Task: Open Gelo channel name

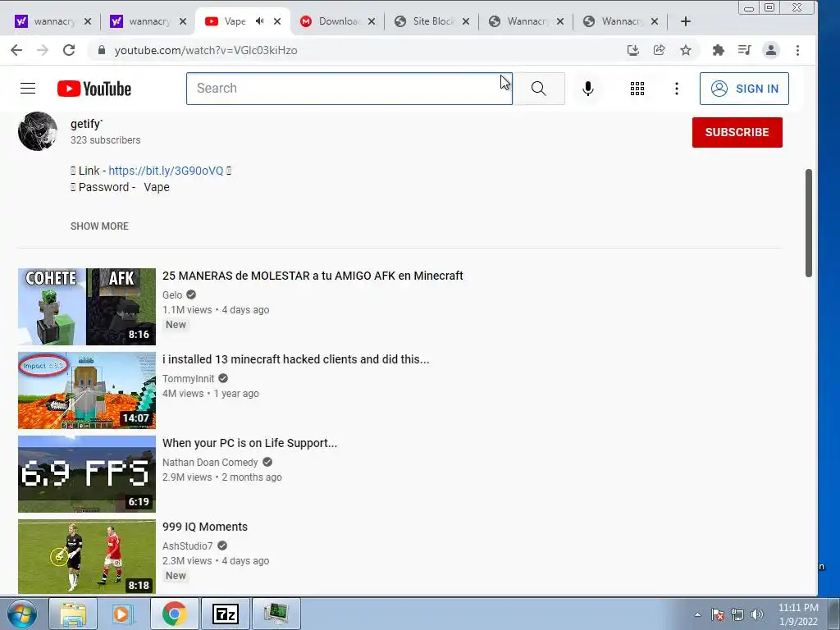Action: click(x=172, y=295)
